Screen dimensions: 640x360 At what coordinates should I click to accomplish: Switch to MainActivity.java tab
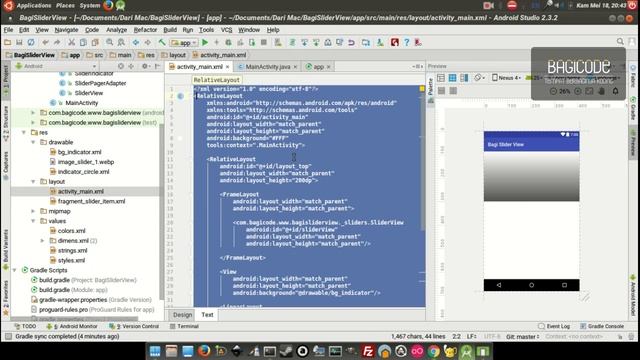pyautogui.click(x=267, y=67)
